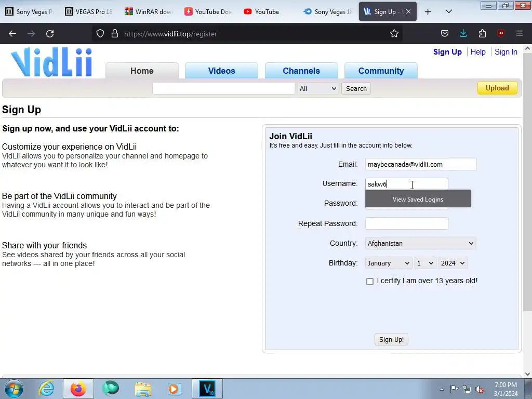Switch to VEGAS Pro 18 taskbar icon
532x399 pixels.
pyautogui.click(x=207, y=389)
